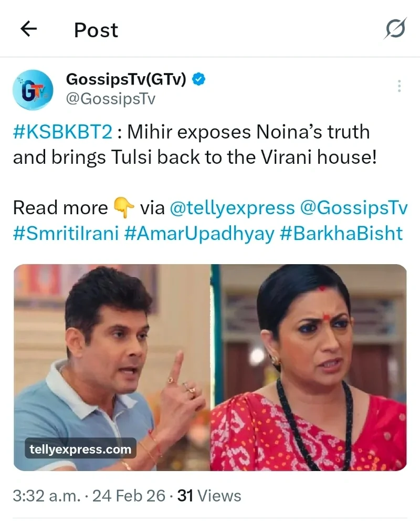This screenshot has height=522, width=420.
Task: Open the GossipsTv profile avatar
Action: click(x=33, y=89)
